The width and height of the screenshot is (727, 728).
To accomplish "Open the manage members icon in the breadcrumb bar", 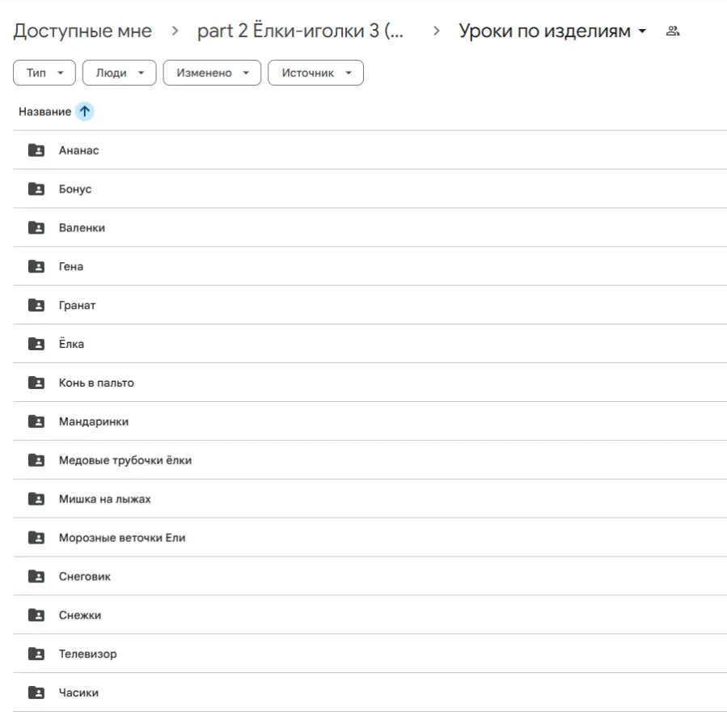I will point(673,30).
